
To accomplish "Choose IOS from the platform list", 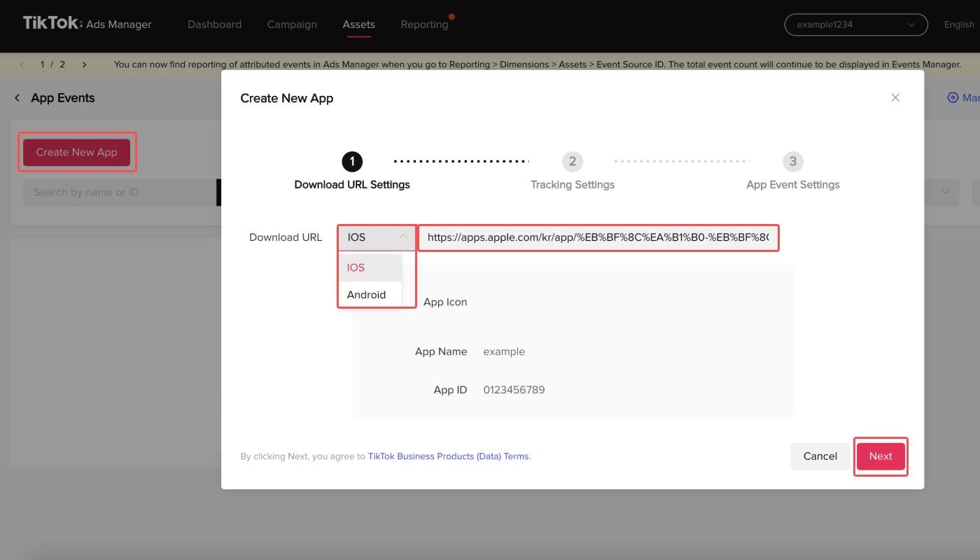I will tap(370, 267).
